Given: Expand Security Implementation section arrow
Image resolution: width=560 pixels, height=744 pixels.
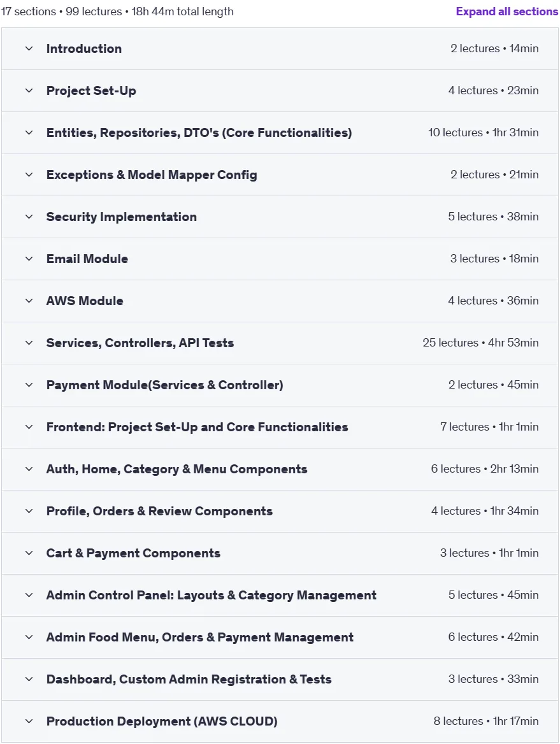Looking at the screenshot, I should pos(29,217).
